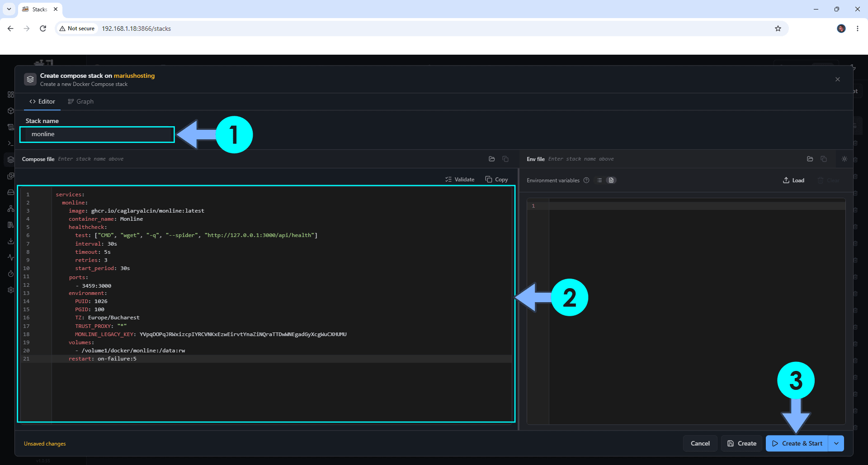The width and height of the screenshot is (868, 465).
Task: Close the Create compose stack dialog
Action: point(838,79)
